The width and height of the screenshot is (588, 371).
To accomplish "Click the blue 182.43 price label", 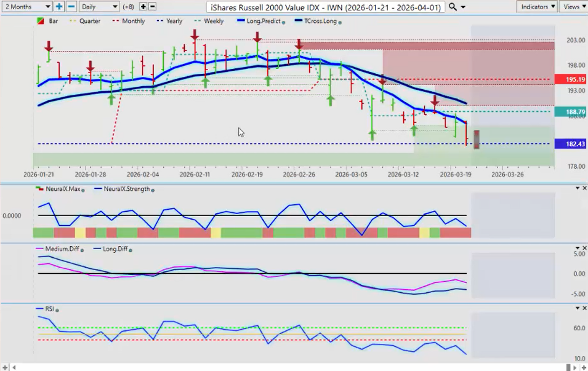I will pos(570,144).
